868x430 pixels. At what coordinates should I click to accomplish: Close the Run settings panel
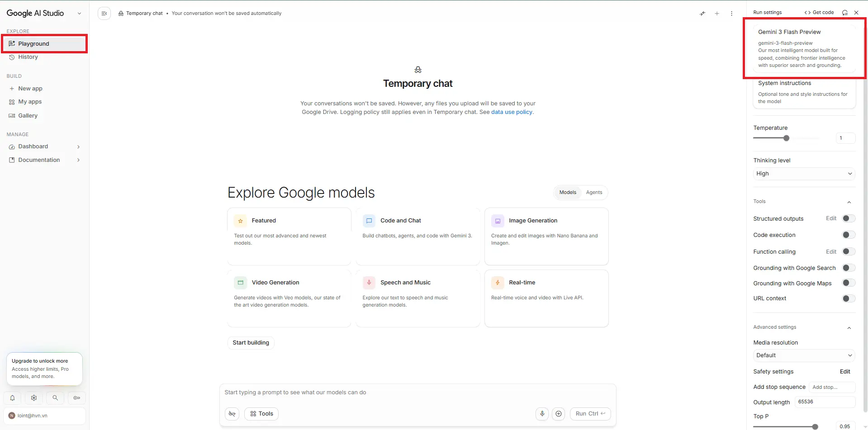point(856,13)
